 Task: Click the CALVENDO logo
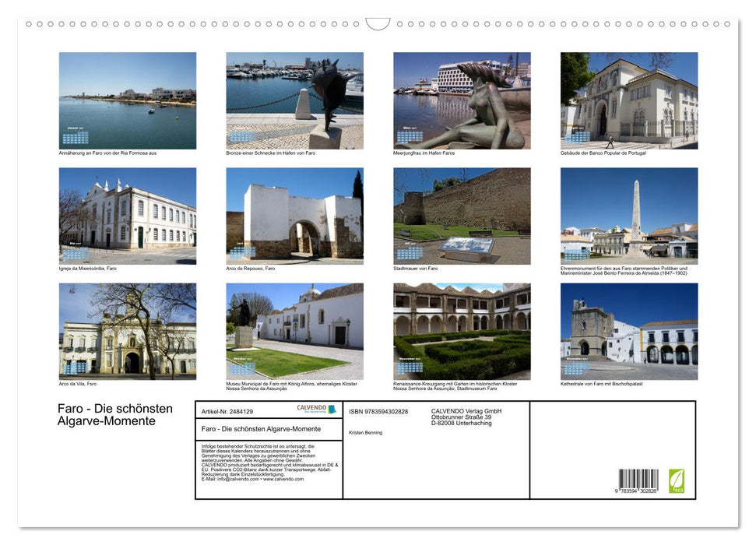[x=316, y=409]
